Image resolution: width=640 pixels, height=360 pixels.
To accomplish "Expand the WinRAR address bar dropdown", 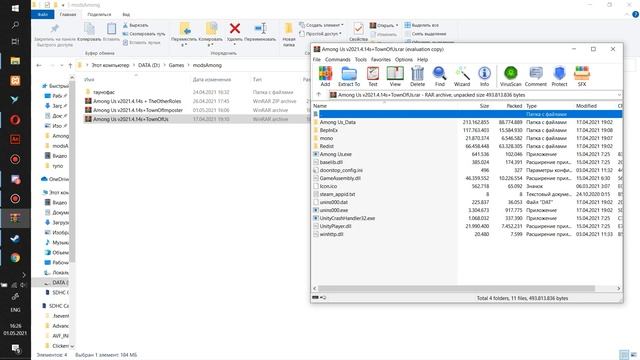I will [x=619, y=95].
